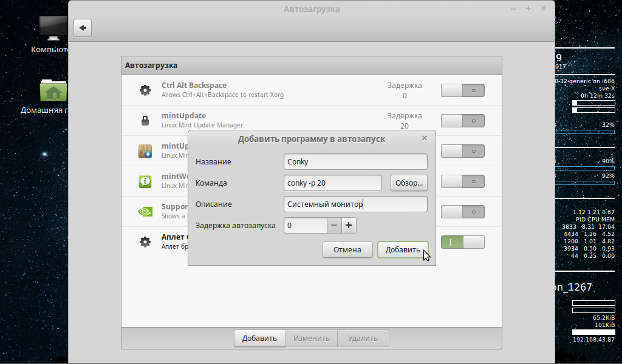Click the green mintWelcome icon
This screenshot has height=364, width=622.
tap(145, 181)
